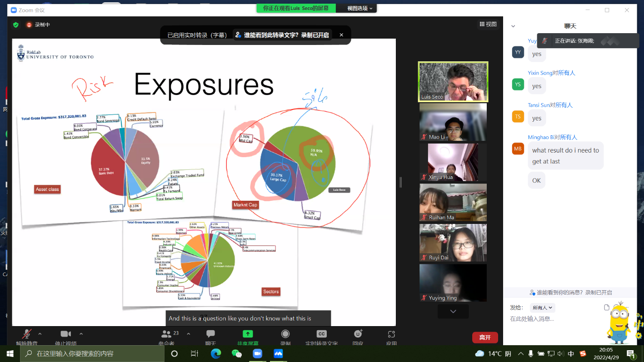Click the file attachment icon in chat

pos(606,307)
